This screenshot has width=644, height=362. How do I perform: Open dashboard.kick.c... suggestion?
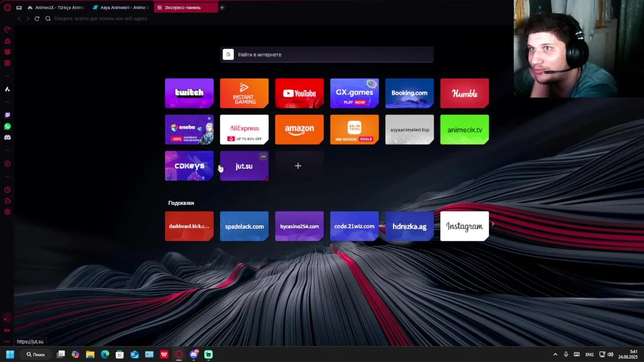point(189,226)
